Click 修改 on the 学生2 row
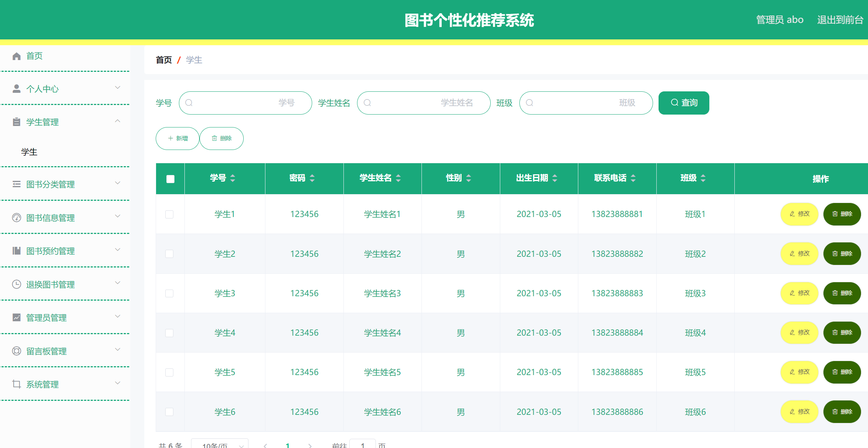868x448 pixels. click(x=799, y=253)
